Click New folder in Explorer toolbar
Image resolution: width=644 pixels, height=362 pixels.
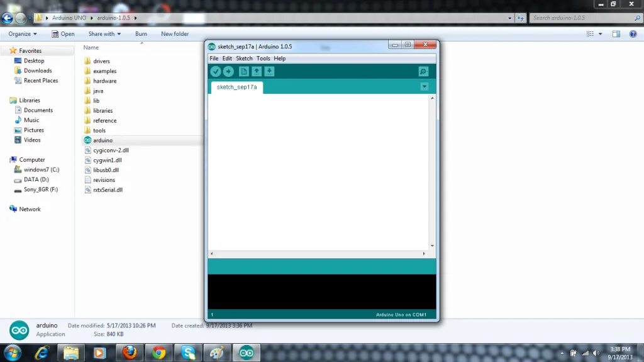175,34
